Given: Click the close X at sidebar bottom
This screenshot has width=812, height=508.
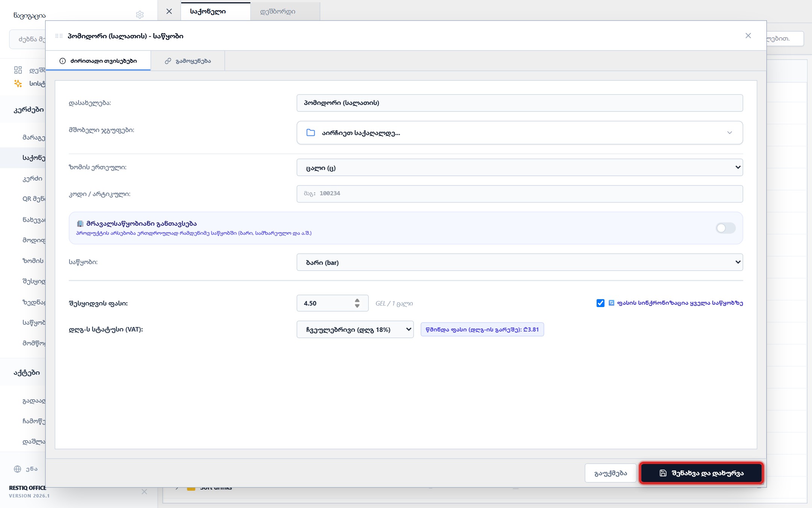Looking at the screenshot, I should tap(144, 491).
